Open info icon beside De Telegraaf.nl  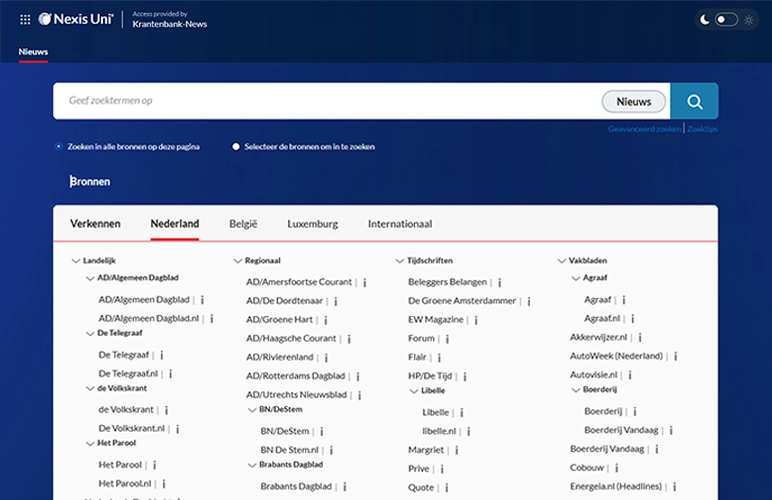170,374
